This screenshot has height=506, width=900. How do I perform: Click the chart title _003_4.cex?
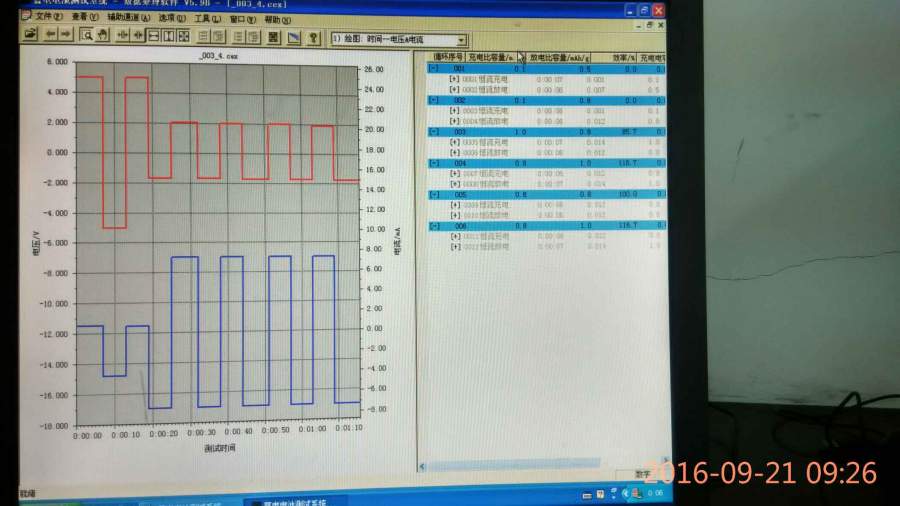coord(219,56)
